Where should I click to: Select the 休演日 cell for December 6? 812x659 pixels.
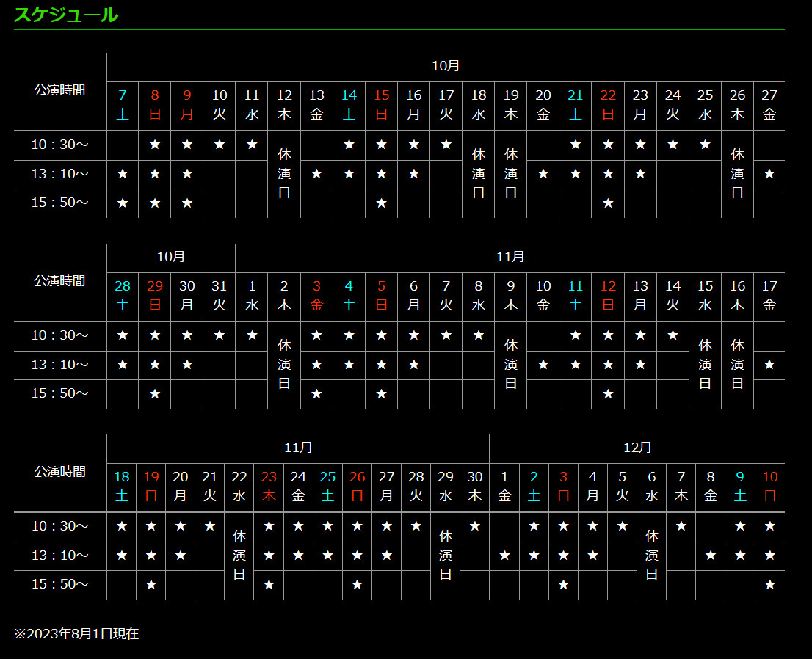point(652,556)
